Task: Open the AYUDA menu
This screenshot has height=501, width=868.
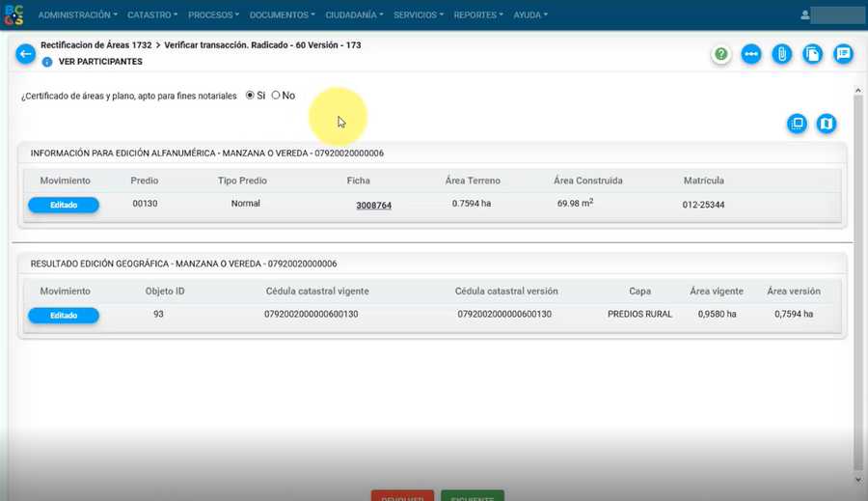Action: click(530, 15)
